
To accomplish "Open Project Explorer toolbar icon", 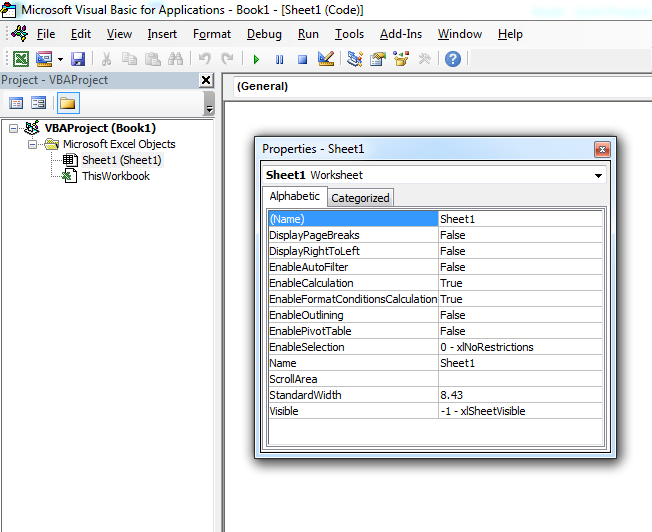I will (x=355, y=59).
